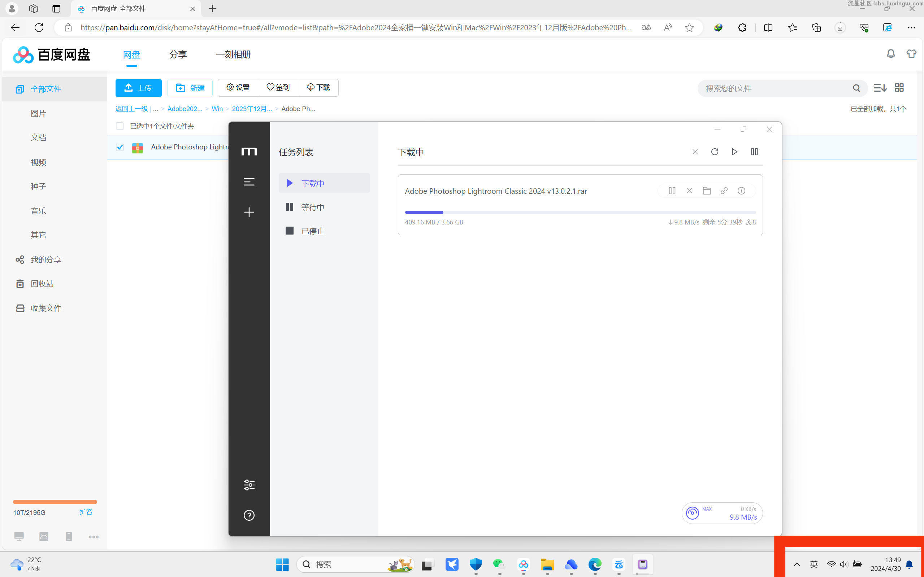The image size is (924, 577).
Task: Click the search magnifier icon
Action: click(x=856, y=88)
